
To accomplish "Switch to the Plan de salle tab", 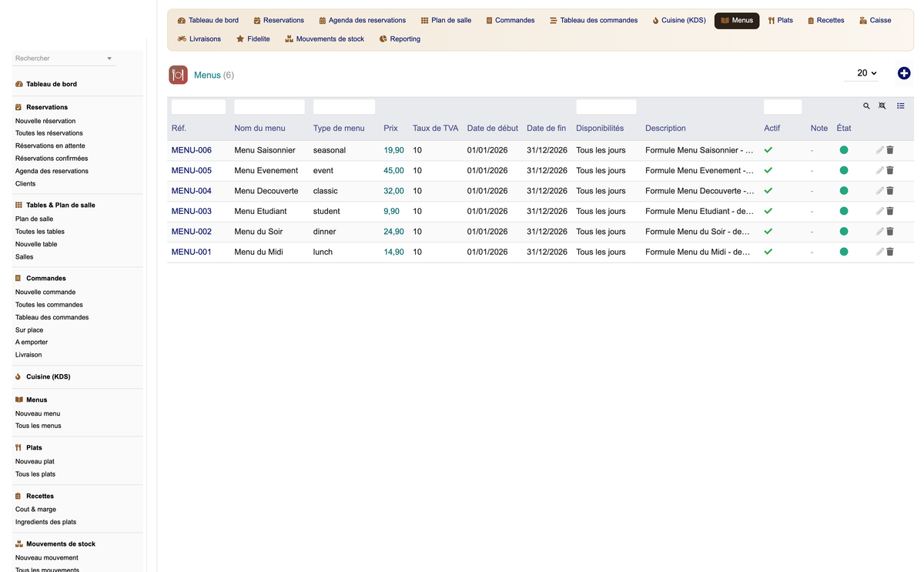I will [x=446, y=20].
